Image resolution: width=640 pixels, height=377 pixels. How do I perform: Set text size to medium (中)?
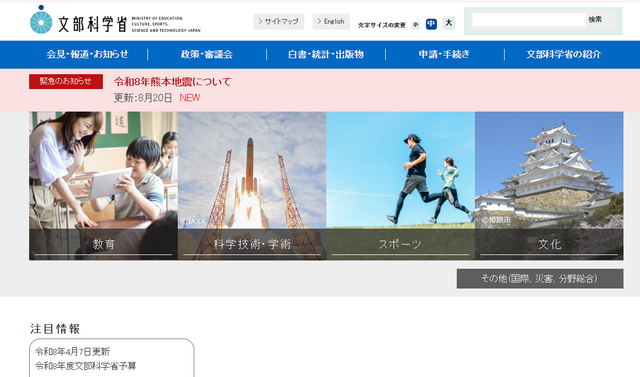pyautogui.click(x=431, y=24)
